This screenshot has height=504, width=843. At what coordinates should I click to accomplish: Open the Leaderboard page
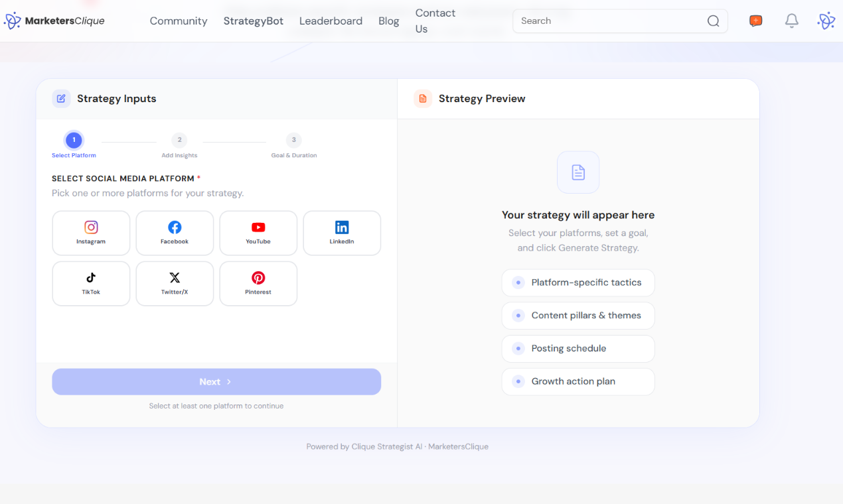pyautogui.click(x=331, y=21)
